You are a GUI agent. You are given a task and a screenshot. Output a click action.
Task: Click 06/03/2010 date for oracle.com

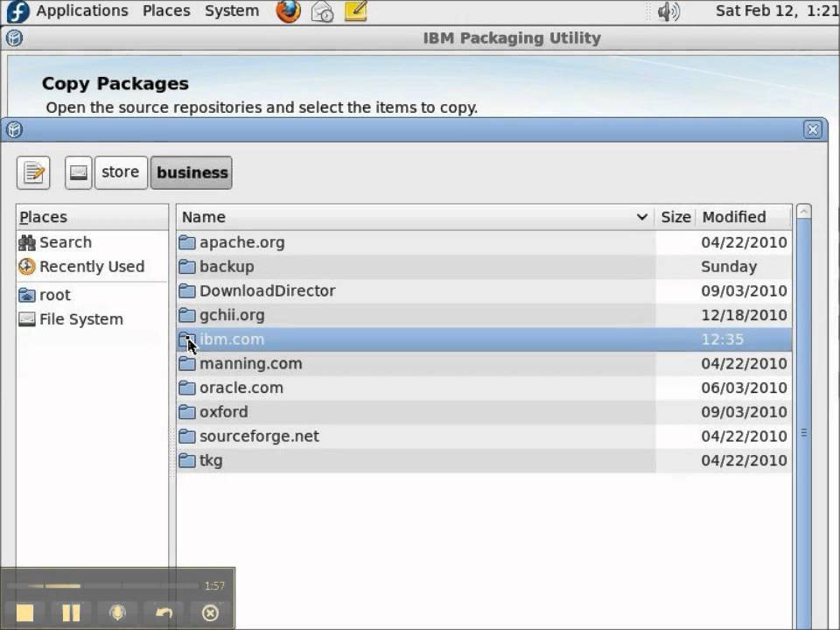pyautogui.click(x=744, y=388)
